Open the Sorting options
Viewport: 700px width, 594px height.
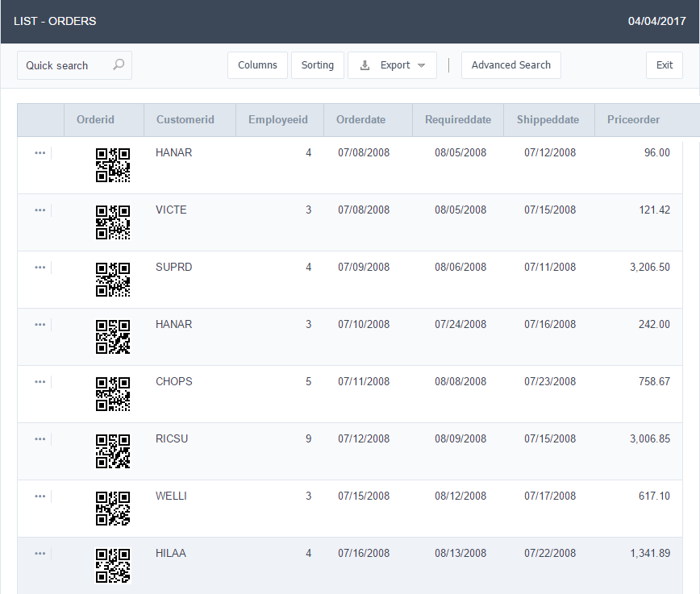coord(317,64)
